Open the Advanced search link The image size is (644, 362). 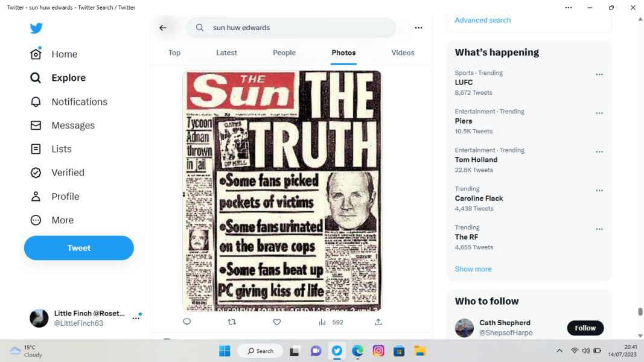coord(483,20)
